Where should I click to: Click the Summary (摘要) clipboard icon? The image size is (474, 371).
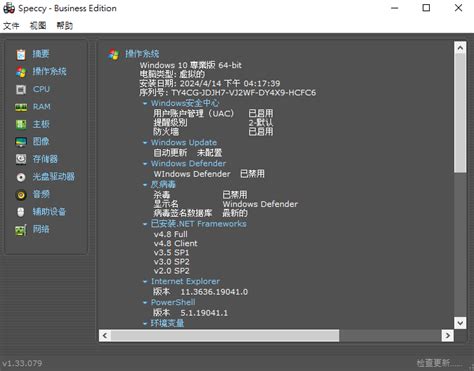21,54
